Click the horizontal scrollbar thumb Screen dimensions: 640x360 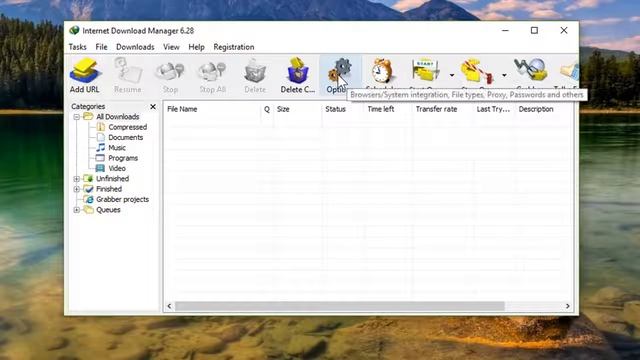(x=340, y=306)
